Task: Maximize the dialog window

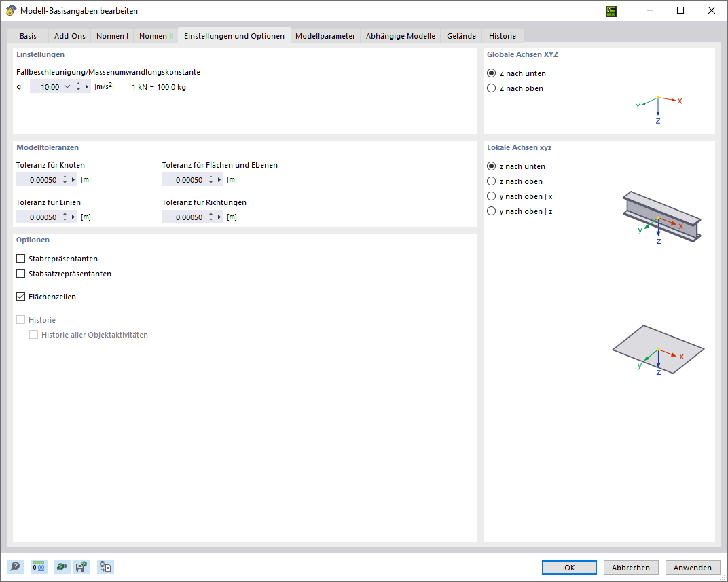Action: point(680,11)
